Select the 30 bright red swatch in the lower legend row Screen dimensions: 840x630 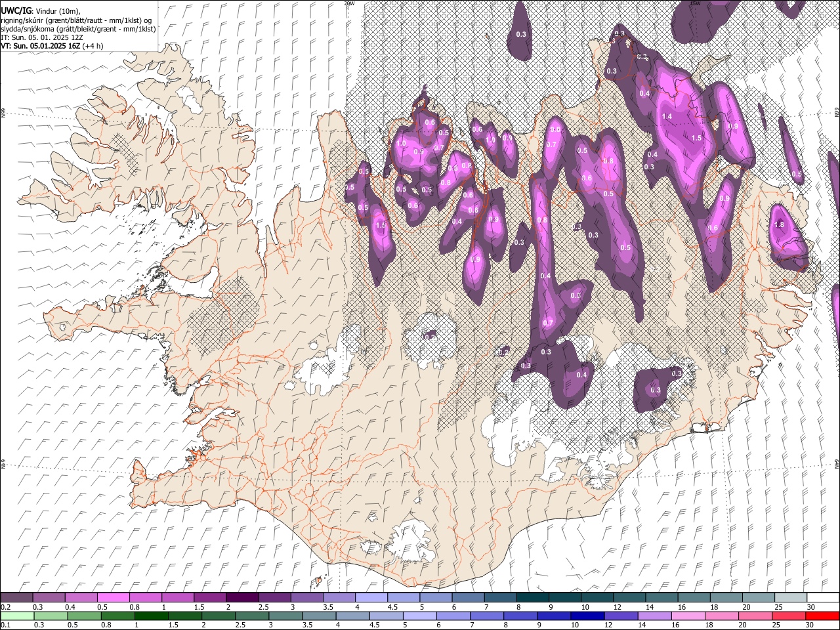[822, 616]
